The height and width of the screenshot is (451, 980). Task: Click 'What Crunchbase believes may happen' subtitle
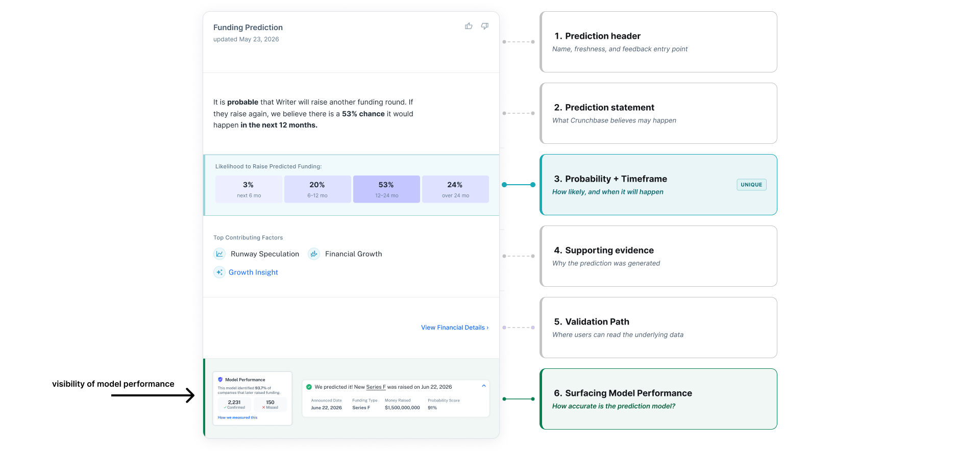pos(614,120)
